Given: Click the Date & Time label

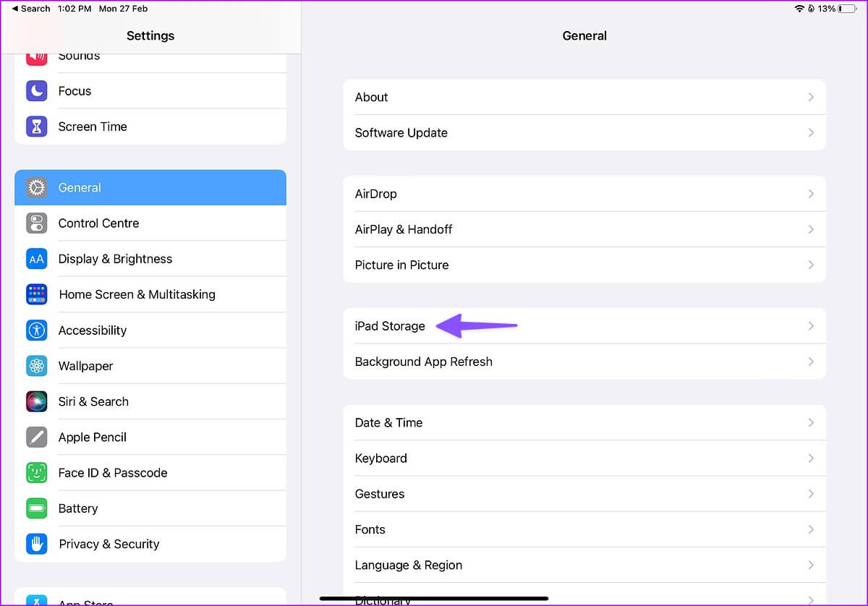Looking at the screenshot, I should pos(388,422).
